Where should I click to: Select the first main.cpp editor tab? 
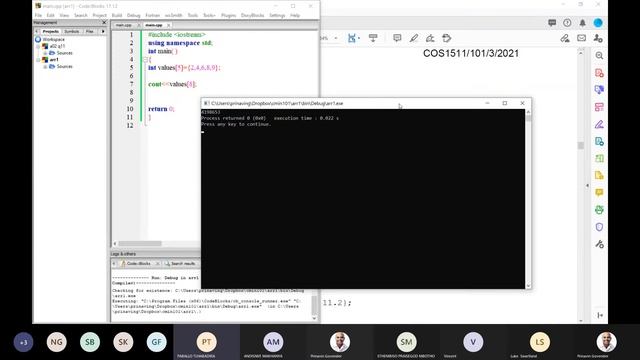(124, 25)
